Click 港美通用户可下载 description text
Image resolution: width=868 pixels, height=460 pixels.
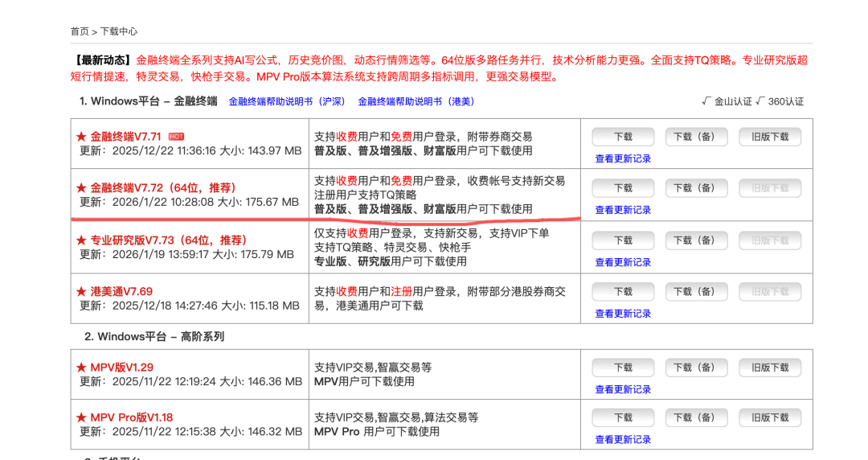(379, 306)
